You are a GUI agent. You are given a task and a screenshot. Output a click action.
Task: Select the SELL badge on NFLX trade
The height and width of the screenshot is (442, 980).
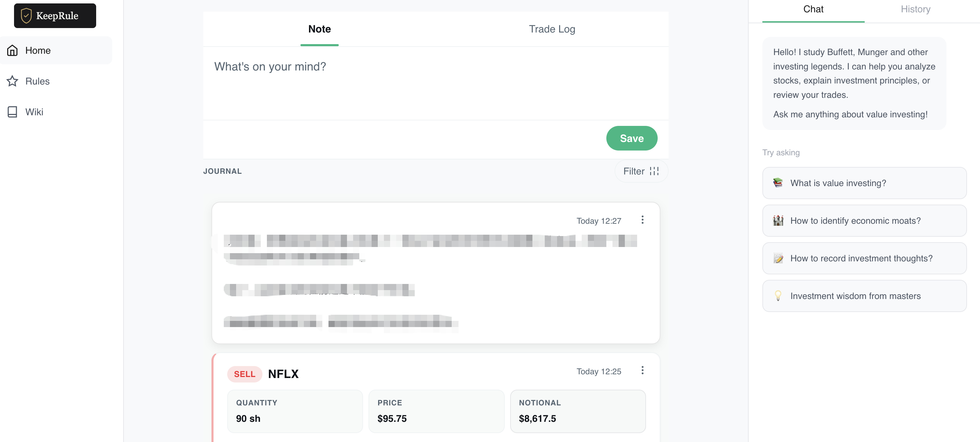(x=244, y=374)
